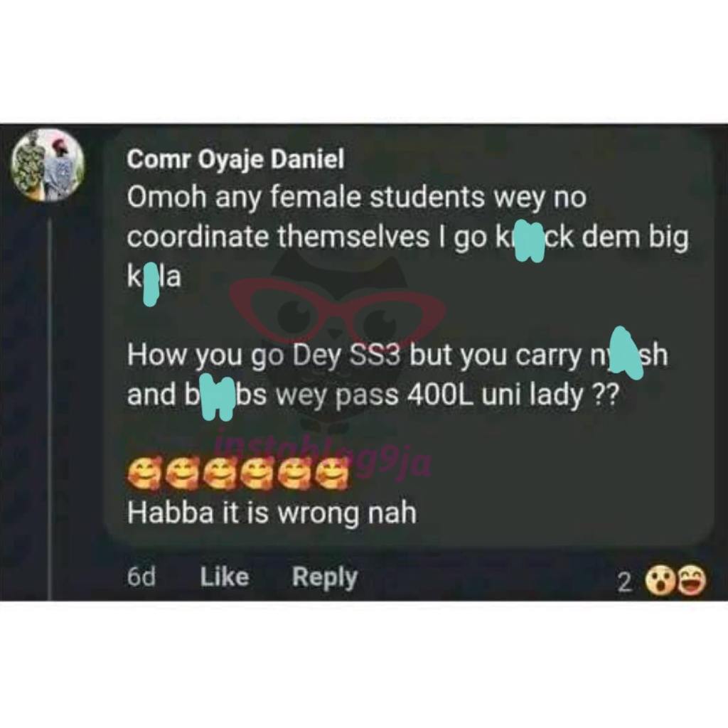
Task: Click the teal scribble over 'nyash'
Action: tap(626, 353)
